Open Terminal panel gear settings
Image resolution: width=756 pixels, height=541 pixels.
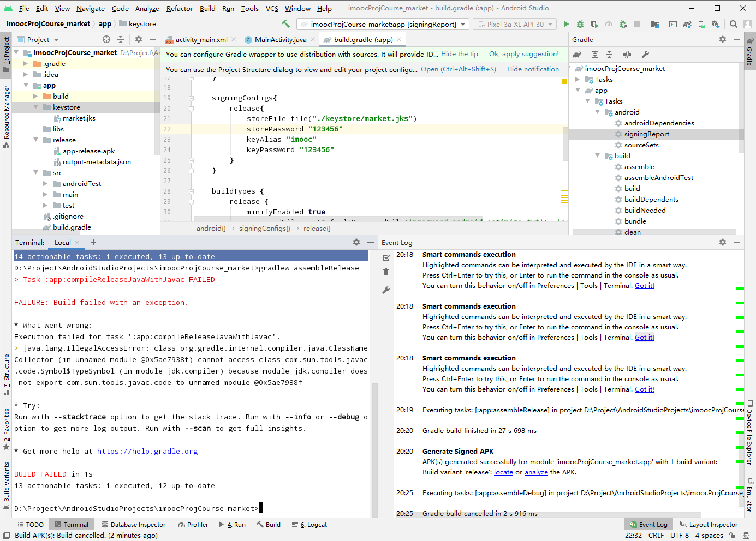click(356, 242)
